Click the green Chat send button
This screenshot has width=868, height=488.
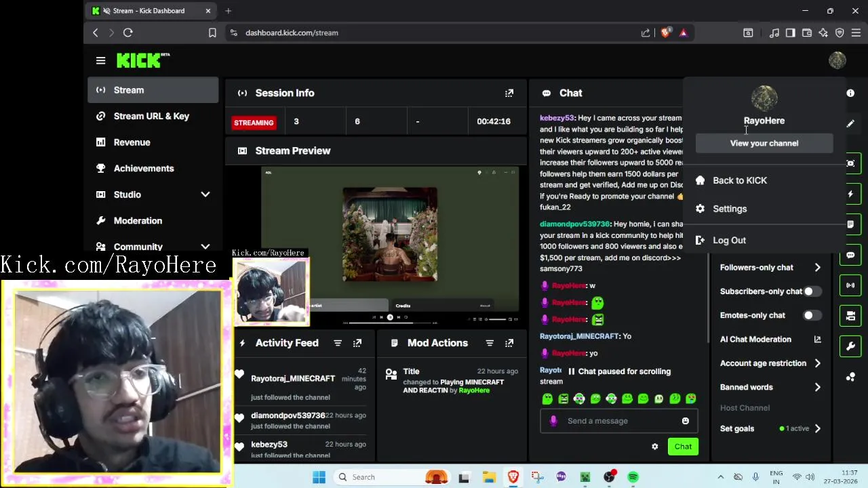[x=683, y=447]
